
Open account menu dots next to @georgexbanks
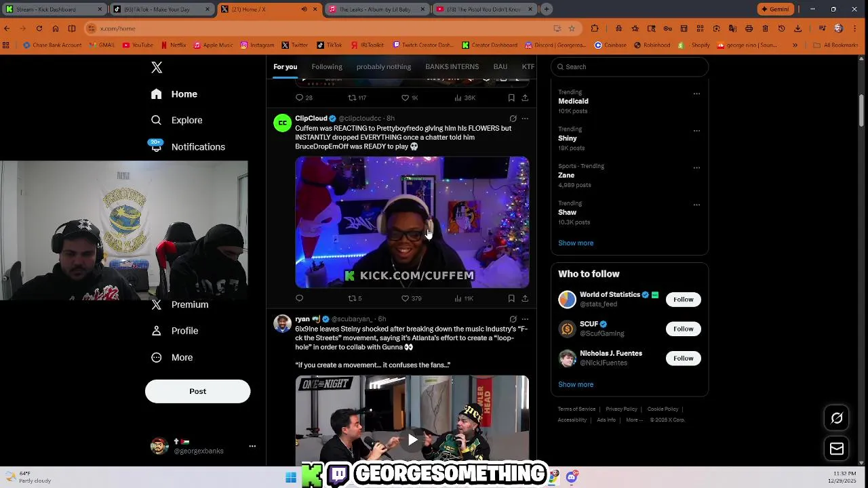pyautogui.click(x=252, y=446)
